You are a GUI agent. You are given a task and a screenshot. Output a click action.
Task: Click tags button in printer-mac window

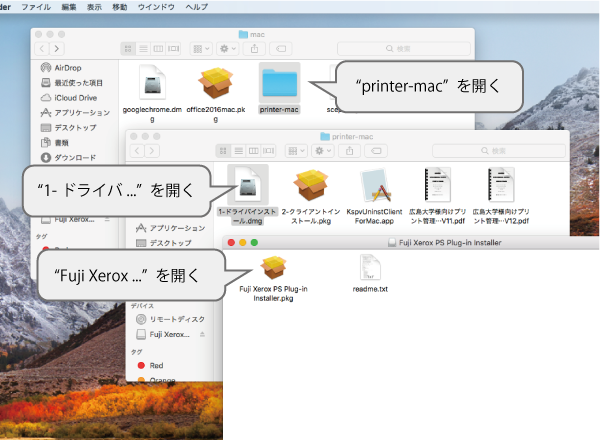pos(376,151)
